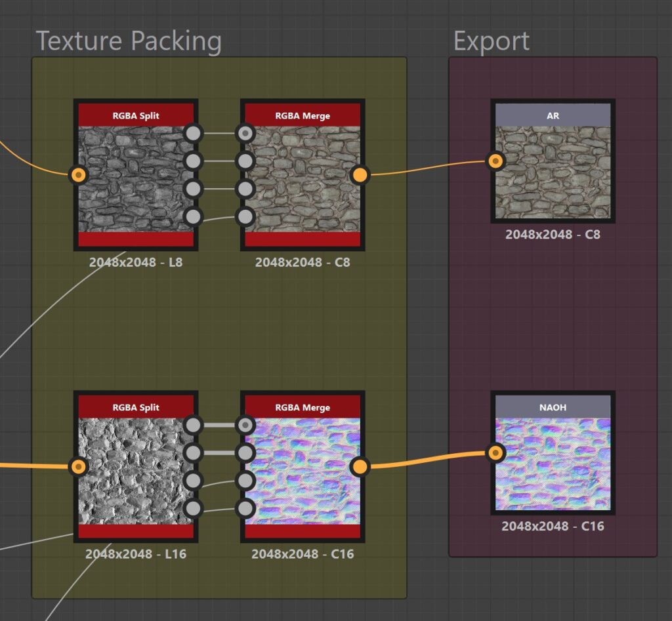The height and width of the screenshot is (621, 672).
Task: Click the topmost input socket of bottom RGBA Merge
Action: tap(245, 425)
